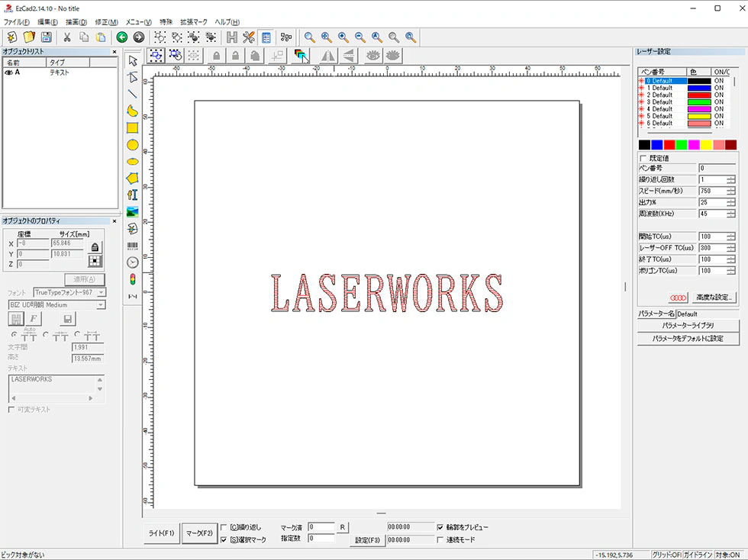
Task: Adjust the 出力% spinner
Action: click(731, 202)
